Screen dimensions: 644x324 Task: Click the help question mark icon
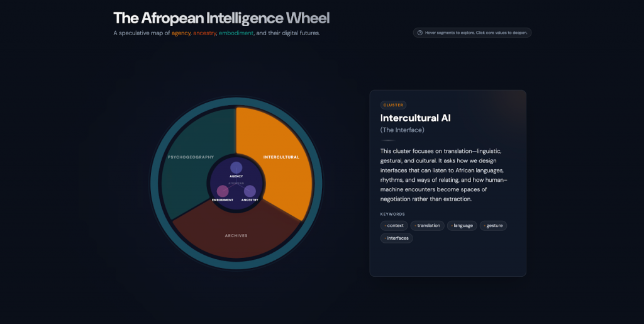click(x=419, y=33)
